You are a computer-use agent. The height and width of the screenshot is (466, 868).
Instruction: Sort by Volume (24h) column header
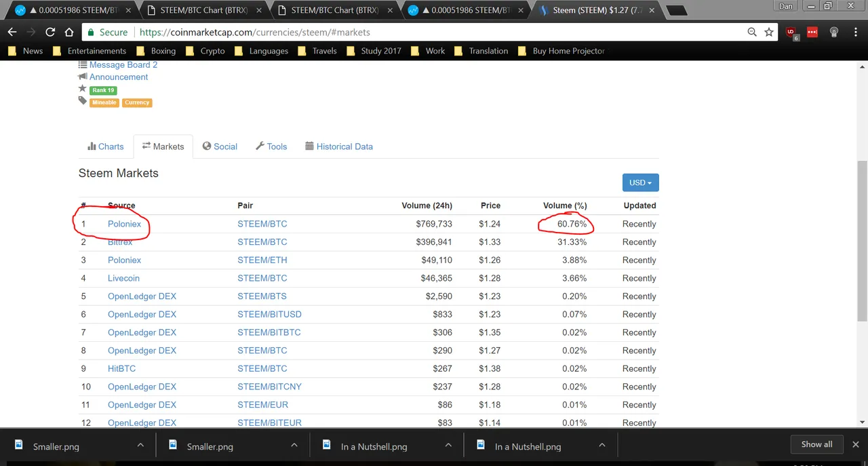[x=427, y=206]
